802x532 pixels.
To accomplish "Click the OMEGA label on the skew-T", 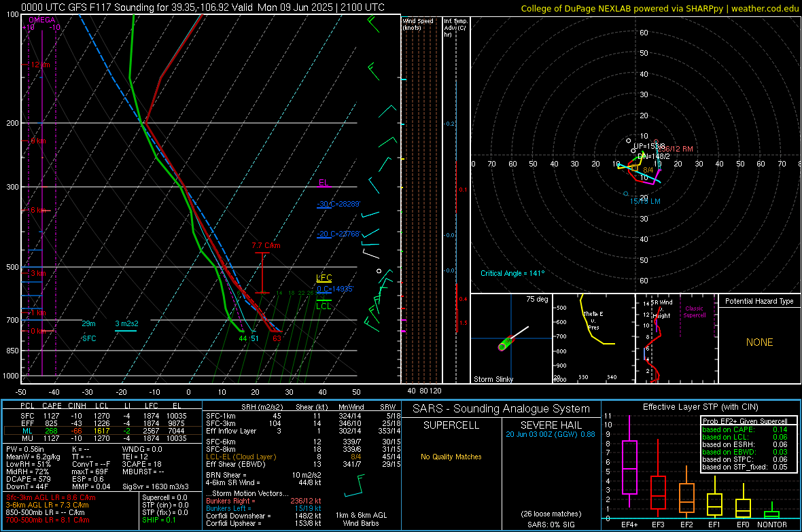I will tap(42, 20).
